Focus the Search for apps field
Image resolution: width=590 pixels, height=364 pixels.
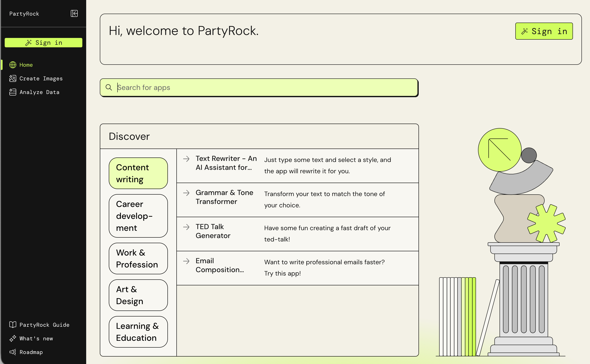click(x=265, y=87)
